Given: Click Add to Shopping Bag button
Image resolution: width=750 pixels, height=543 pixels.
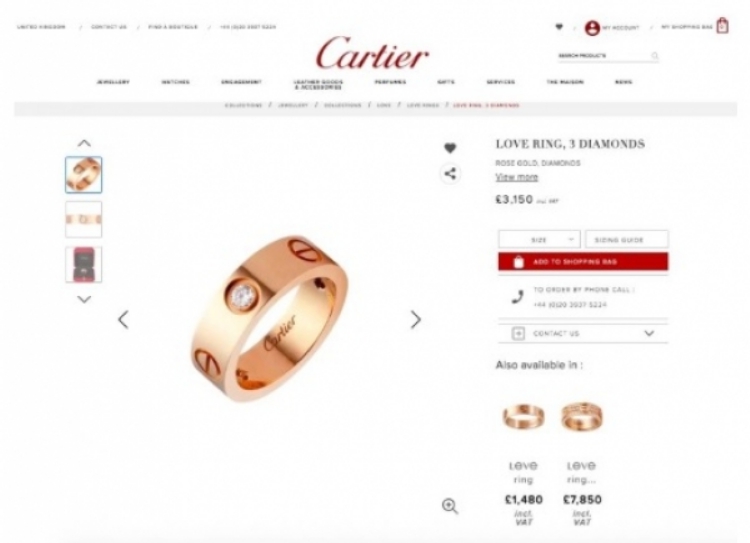Looking at the screenshot, I should click(x=583, y=262).
